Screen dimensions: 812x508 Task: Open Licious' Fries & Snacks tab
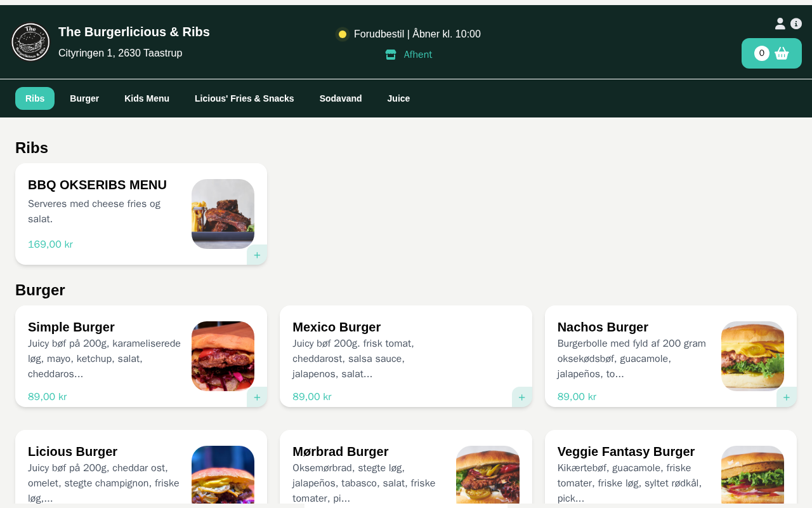[x=244, y=98]
